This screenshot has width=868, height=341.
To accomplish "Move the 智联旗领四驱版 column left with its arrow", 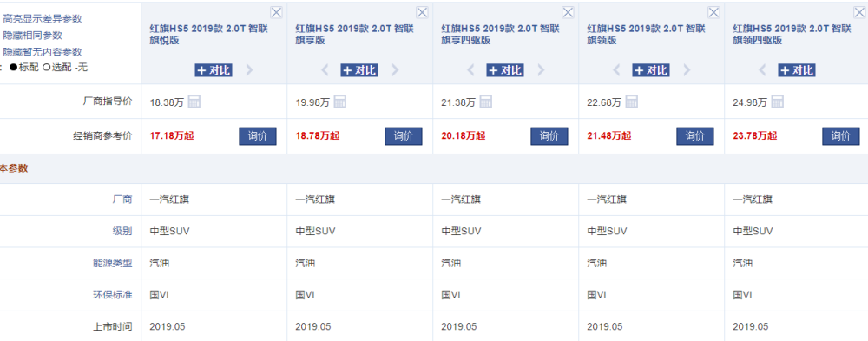I will (763, 69).
